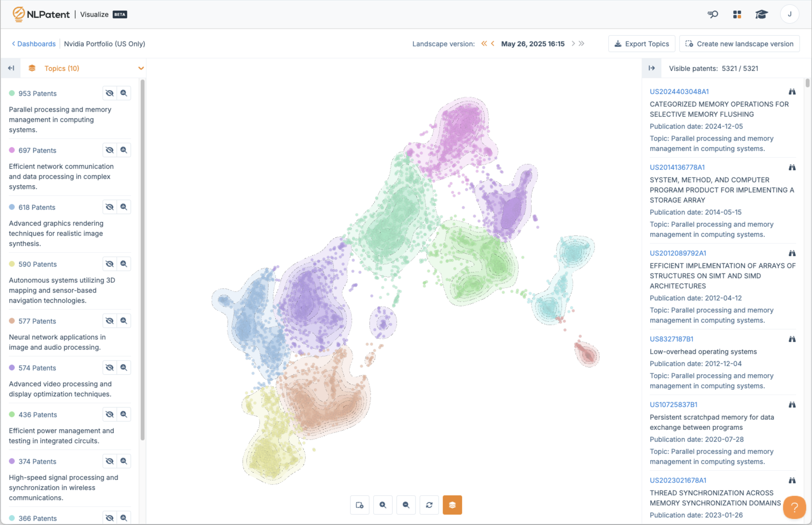Click the refresh view icon below map
This screenshot has width=812, height=525.
429,505
